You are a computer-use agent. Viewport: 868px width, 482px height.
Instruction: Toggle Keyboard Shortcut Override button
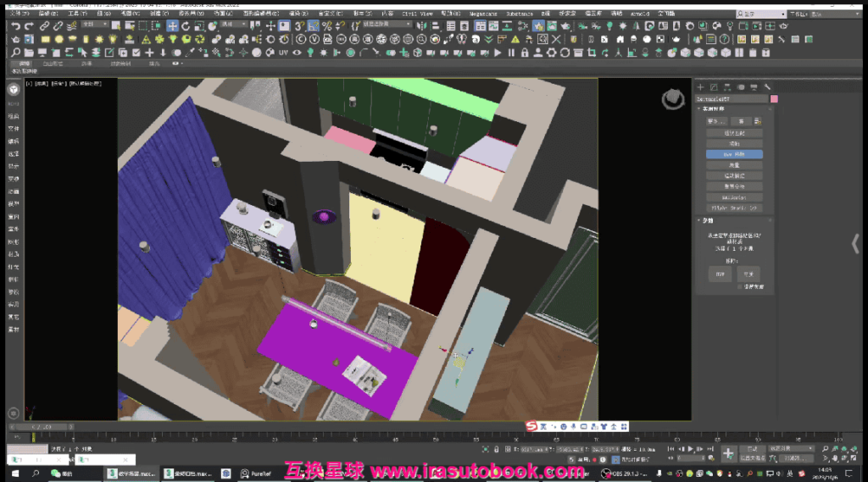[x=284, y=26]
